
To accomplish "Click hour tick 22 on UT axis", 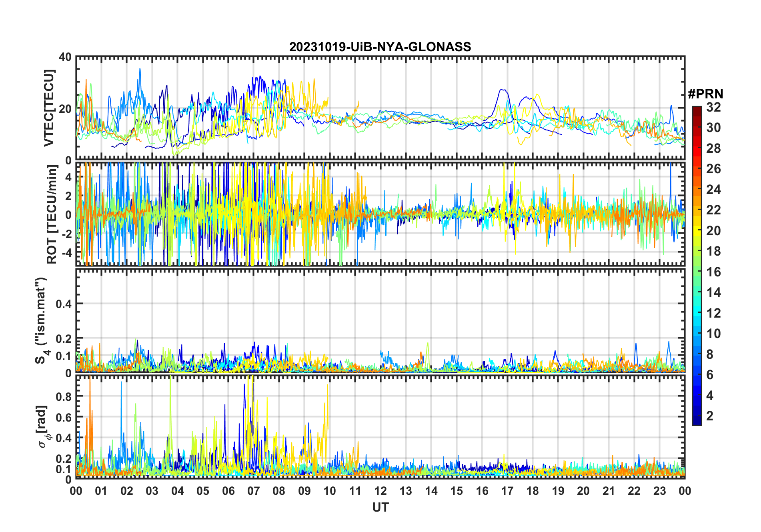I will [x=634, y=491].
